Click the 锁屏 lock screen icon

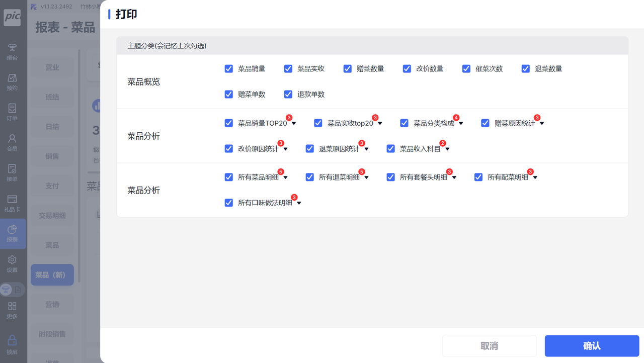tap(12, 345)
